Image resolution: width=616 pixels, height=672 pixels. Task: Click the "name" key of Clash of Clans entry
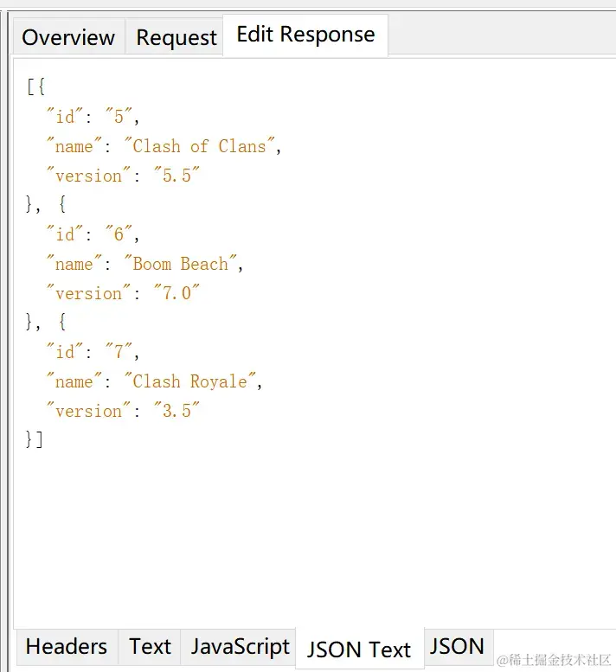click(x=74, y=146)
